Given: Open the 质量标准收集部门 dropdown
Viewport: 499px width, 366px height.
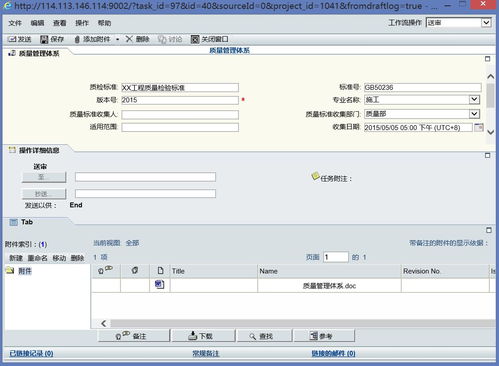Looking at the screenshot, I should (x=474, y=114).
